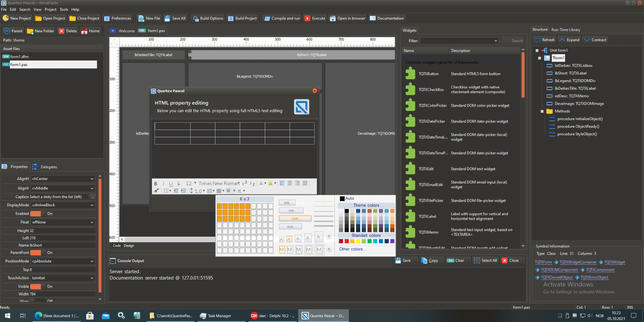Pick the red swatch in Standard colors
The height and width of the screenshot is (322, 644).
[x=346, y=241]
